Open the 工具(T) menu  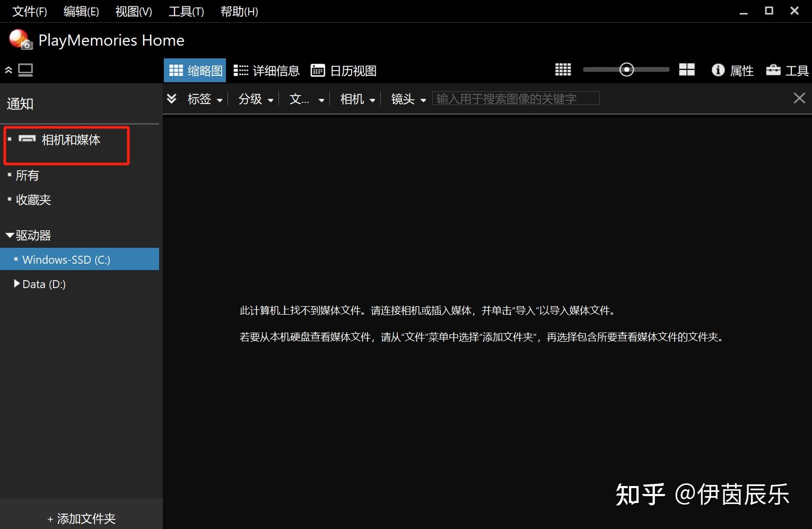186,11
